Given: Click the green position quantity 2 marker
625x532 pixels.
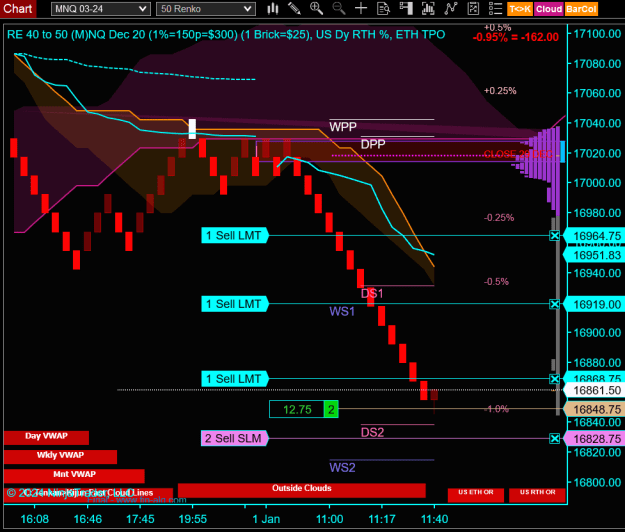Looking at the screenshot, I should tap(331, 409).
